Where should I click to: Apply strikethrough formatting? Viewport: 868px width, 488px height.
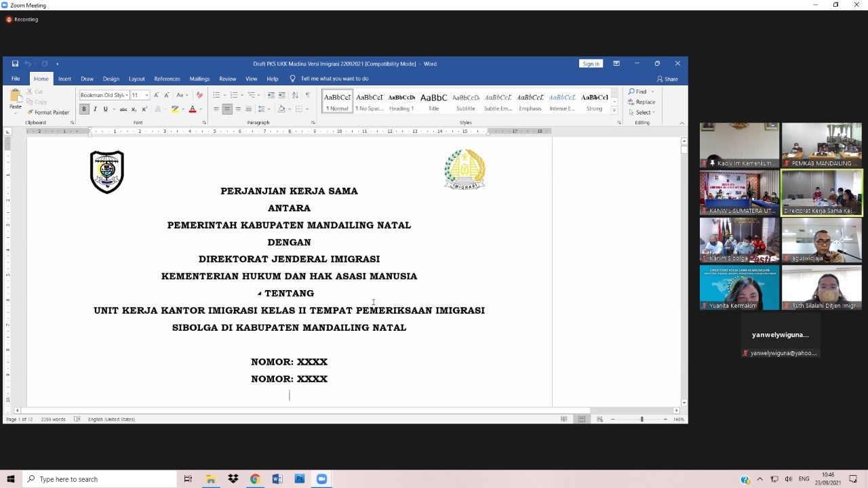click(123, 109)
